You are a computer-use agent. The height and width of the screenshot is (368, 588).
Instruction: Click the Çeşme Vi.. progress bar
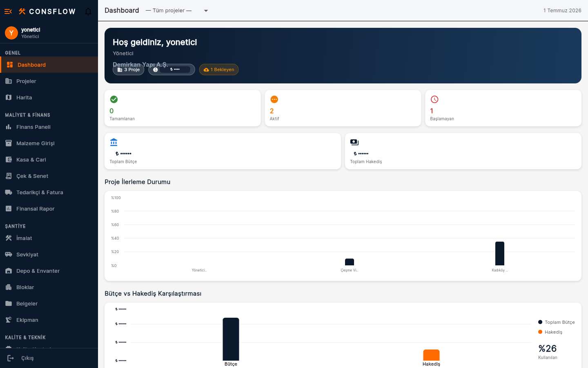[350, 262]
